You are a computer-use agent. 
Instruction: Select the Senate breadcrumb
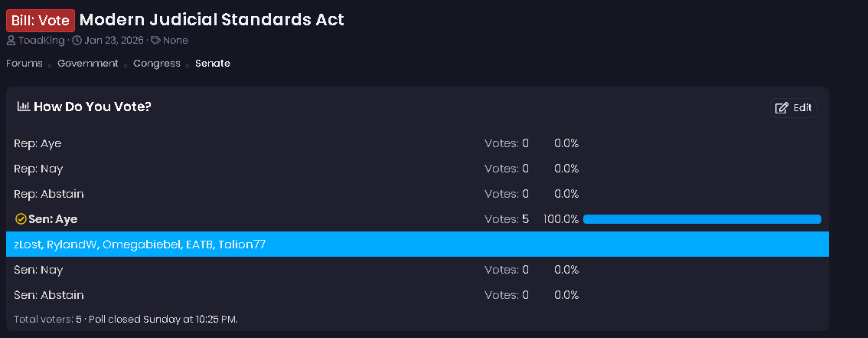213,64
